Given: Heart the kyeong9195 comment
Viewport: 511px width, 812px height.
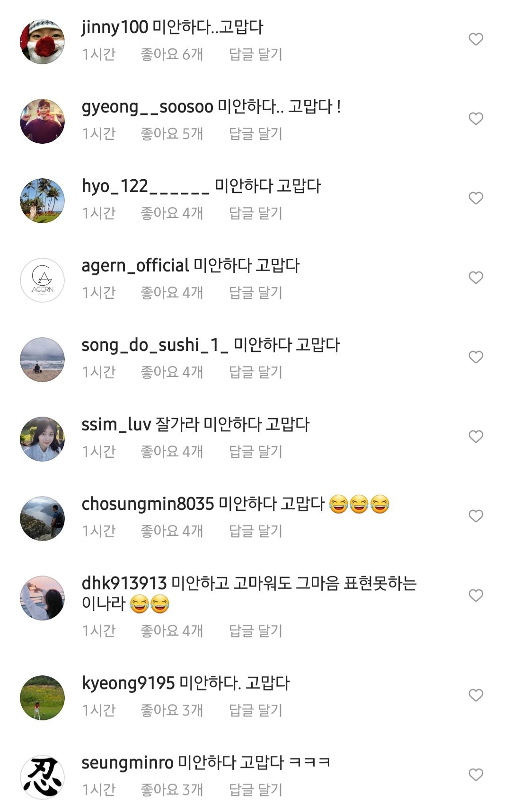Looking at the screenshot, I should [x=476, y=695].
